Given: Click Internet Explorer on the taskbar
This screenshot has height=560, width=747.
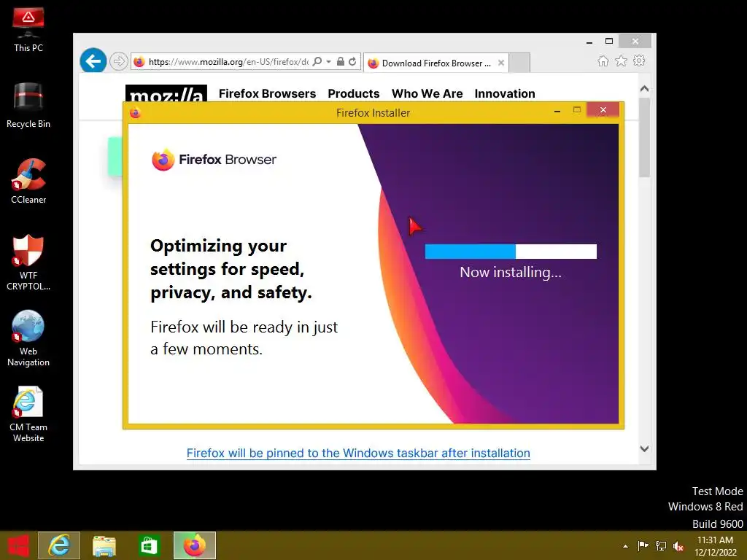Looking at the screenshot, I should (59, 545).
